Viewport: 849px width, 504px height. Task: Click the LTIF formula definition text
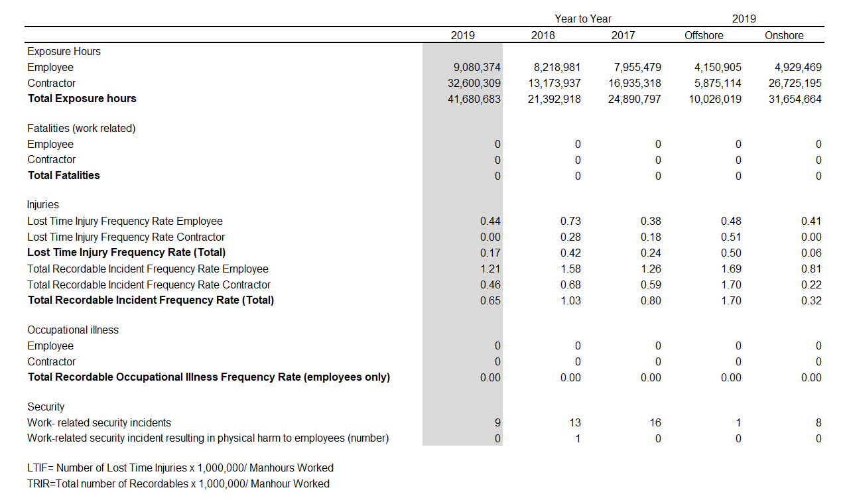180,468
